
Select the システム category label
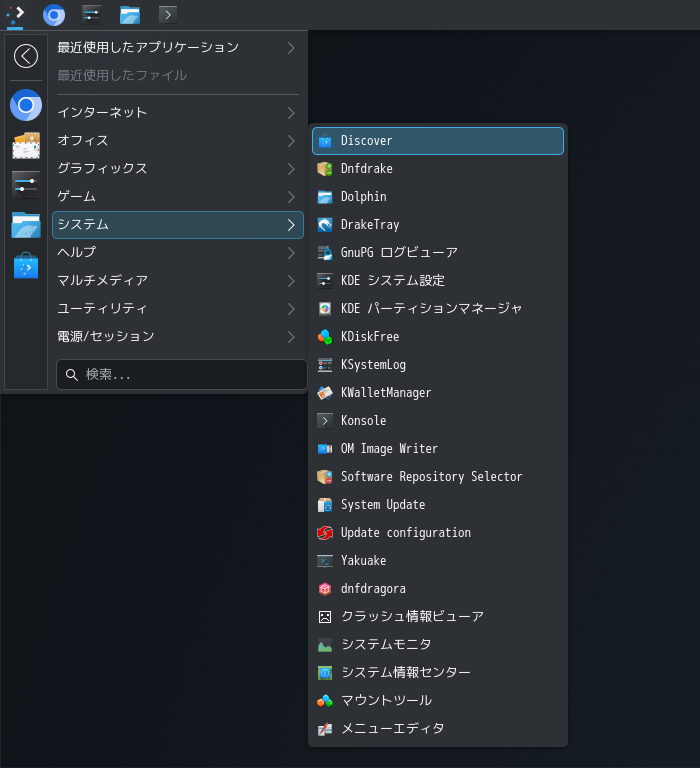[x=83, y=224]
